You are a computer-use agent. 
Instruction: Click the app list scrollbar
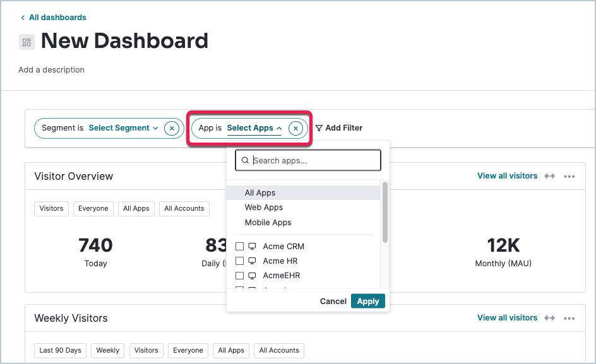click(385, 213)
